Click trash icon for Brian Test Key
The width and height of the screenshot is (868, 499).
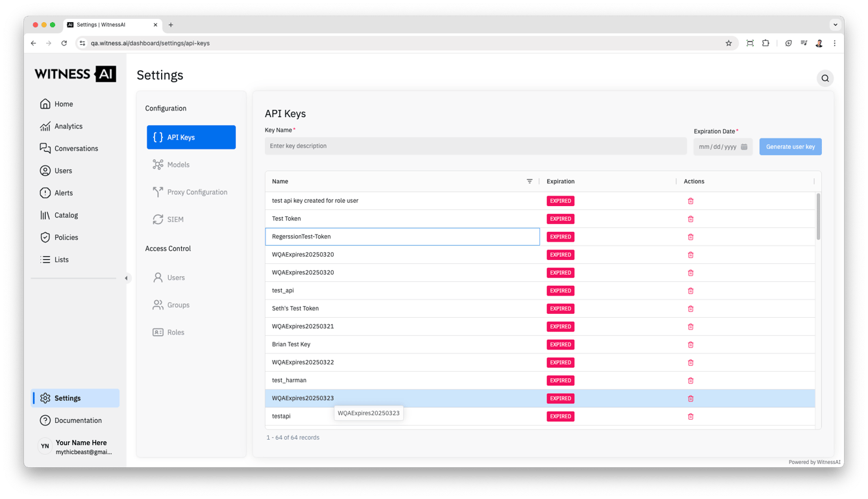690,345
